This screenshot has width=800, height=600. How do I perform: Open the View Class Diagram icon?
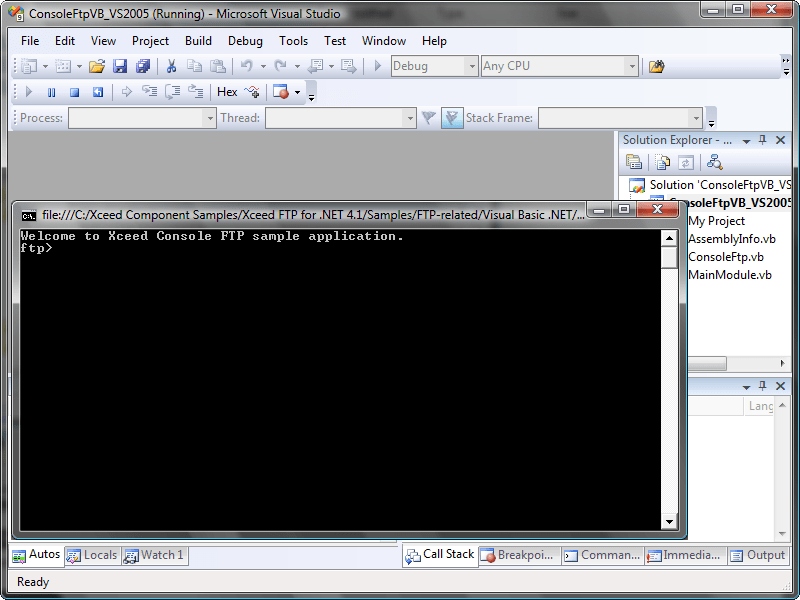pos(714,162)
